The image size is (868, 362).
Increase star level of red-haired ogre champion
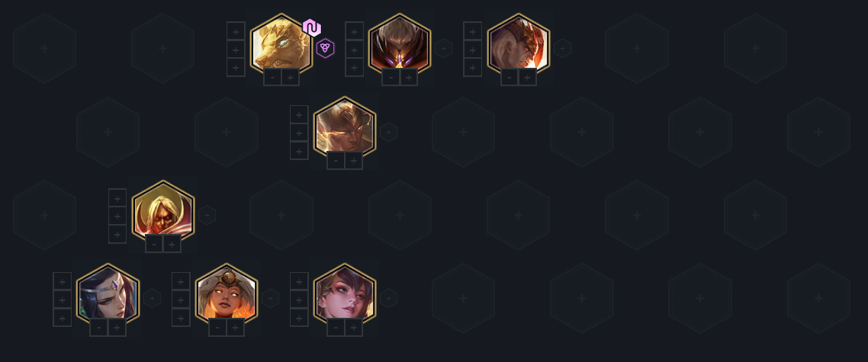pos(528,78)
